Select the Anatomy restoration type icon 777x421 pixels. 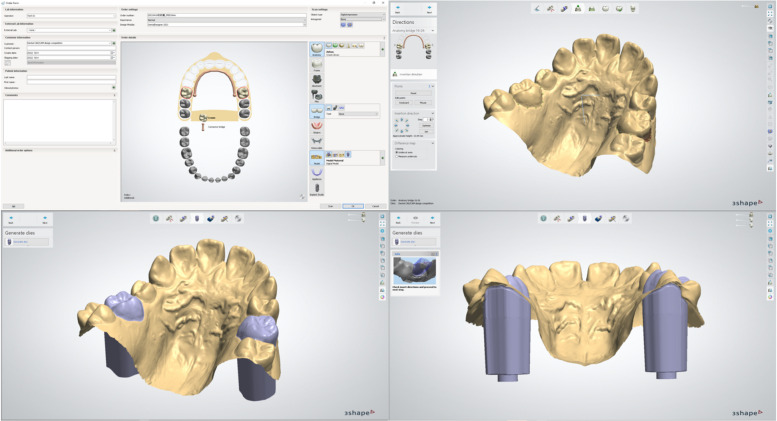pos(317,47)
